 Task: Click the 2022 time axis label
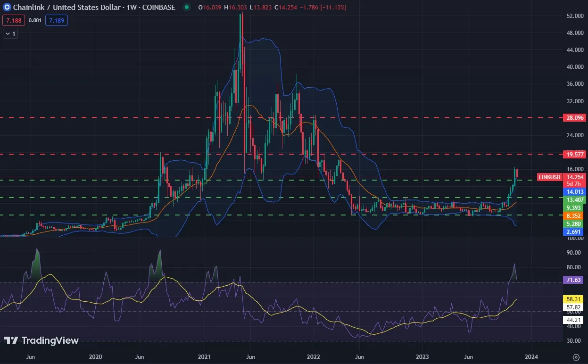[313, 356]
